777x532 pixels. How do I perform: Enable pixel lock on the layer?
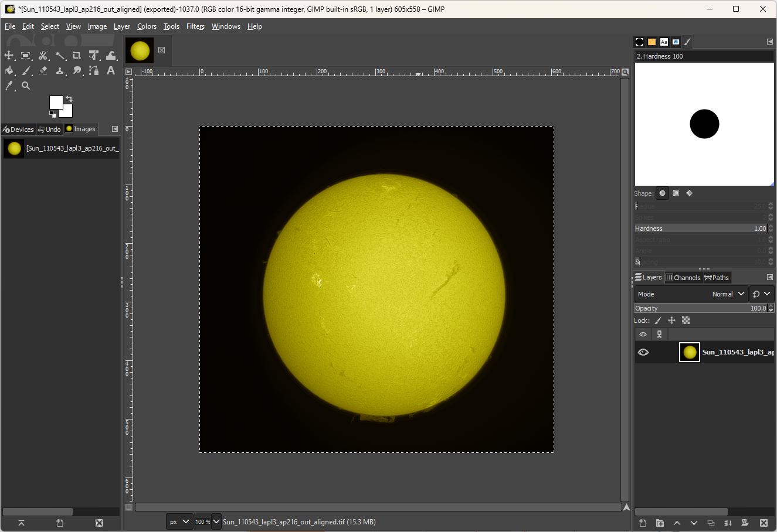pyautogui.click(x=657, y=320)
